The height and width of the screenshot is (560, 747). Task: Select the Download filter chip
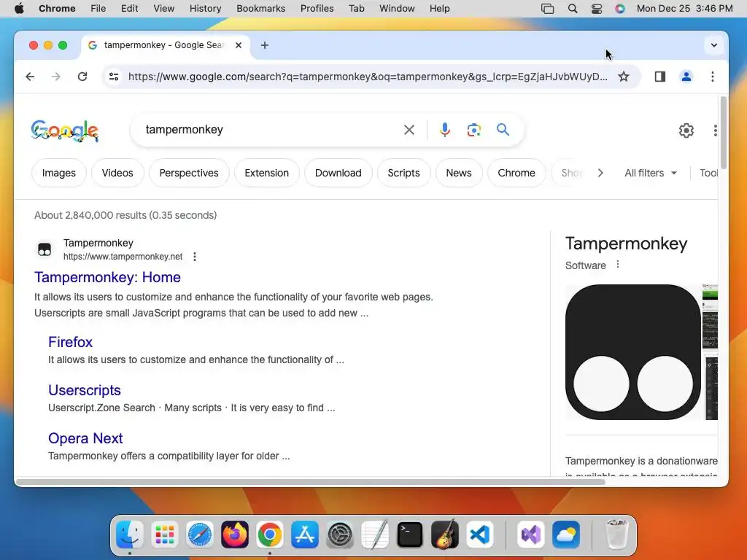tap(338, 173)
